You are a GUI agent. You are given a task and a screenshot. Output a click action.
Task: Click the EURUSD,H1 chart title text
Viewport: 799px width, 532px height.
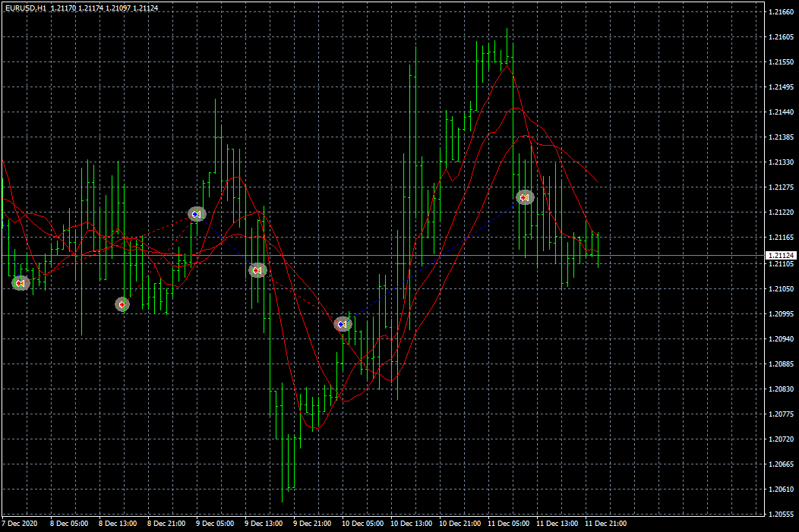pos(26,8)
